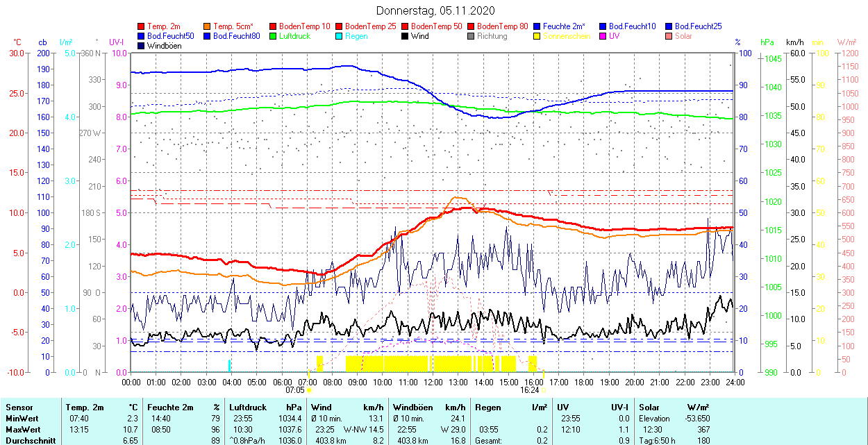
Task: Click the green Luftdruck legend swatch
Action: pos(274,36)
